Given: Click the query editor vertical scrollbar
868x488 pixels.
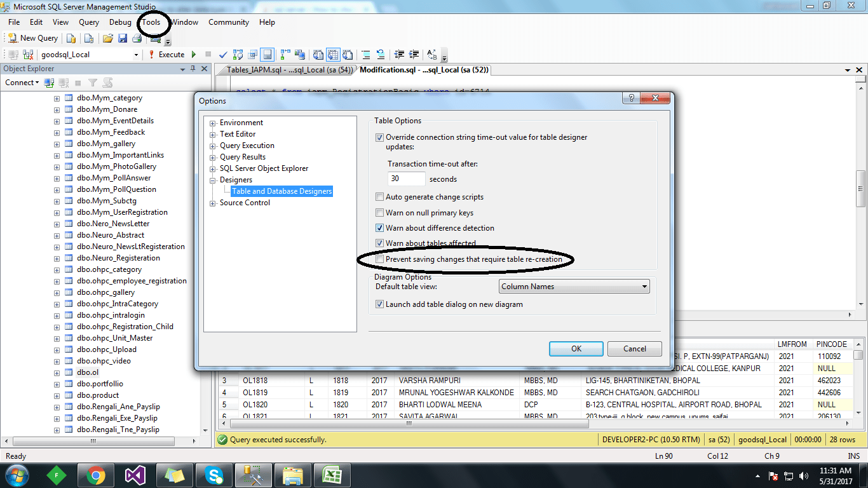Looking at the screenshot, I should click(860, 195).
